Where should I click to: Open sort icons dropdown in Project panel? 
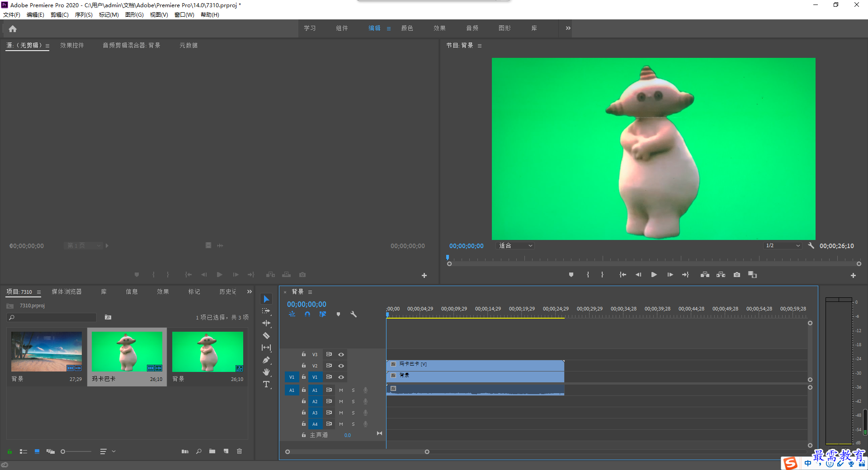(108, 451)
